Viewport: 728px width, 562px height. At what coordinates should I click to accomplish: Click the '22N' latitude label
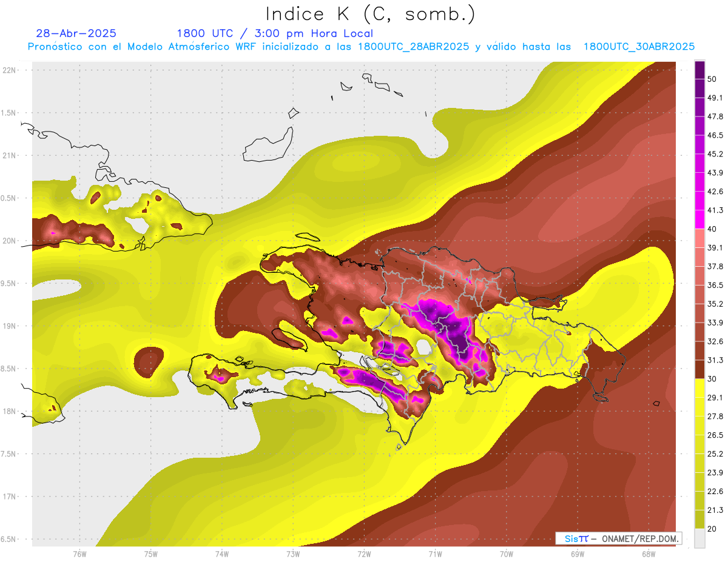coord(10,70)
